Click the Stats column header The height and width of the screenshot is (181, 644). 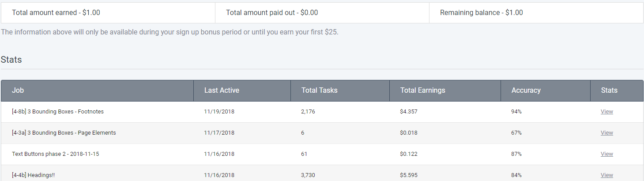tap(609, 90)
